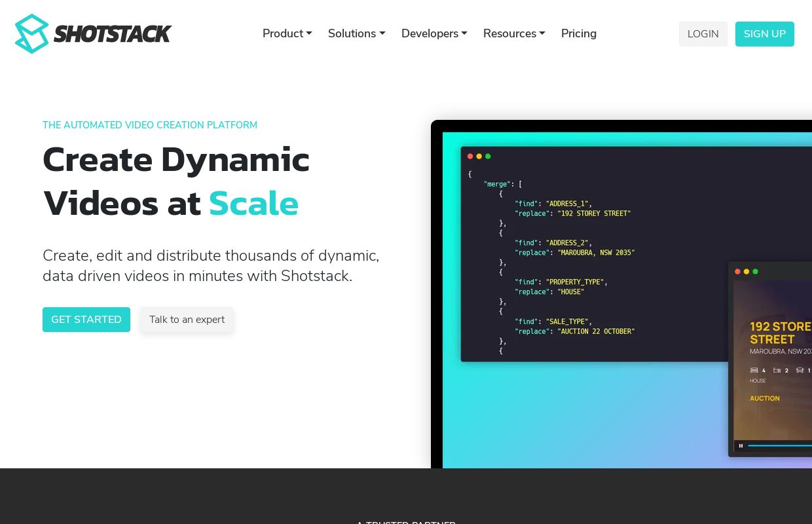Click the green dot on the code window
The height and width of the screenshot is (524, 812).
click(x=488, y=157)
